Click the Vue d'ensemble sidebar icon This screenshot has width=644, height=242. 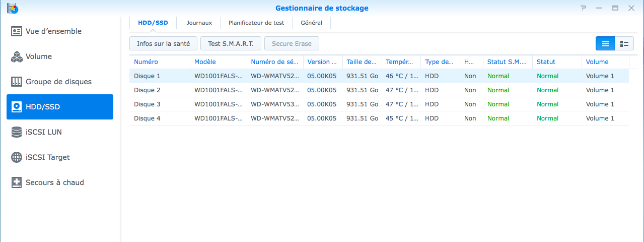tap(17, 31)
